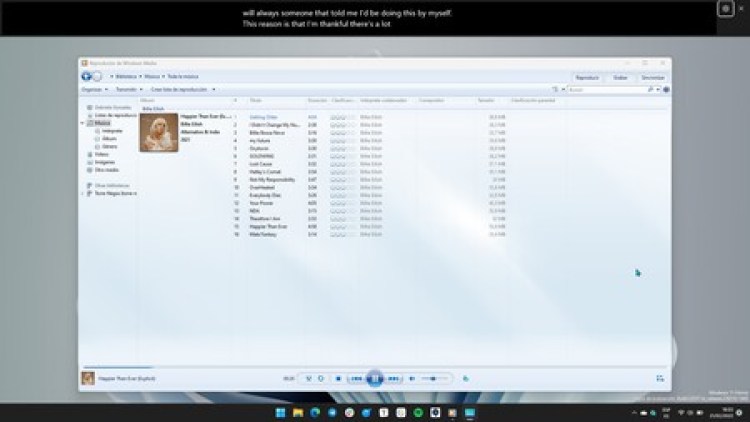The height and width of the screenshot is (422, 750).
Task: Click the search magnifier icon
Action: coord(651,89)
